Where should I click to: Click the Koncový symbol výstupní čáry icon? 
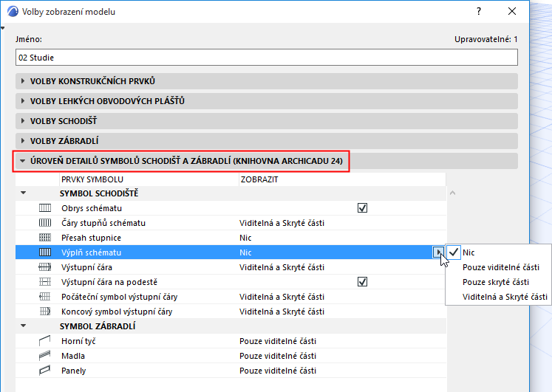click(45, 312)
